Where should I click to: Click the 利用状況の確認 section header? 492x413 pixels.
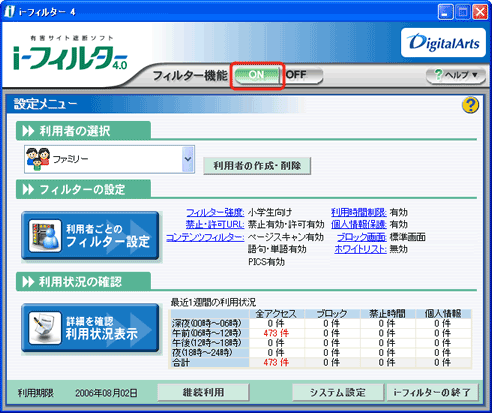(83, 282)
